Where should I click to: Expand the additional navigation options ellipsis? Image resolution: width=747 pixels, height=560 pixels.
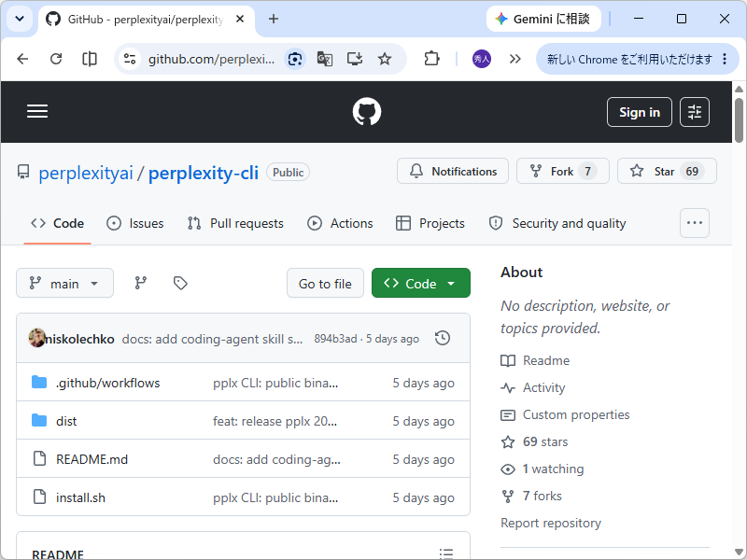pos(694,223)
